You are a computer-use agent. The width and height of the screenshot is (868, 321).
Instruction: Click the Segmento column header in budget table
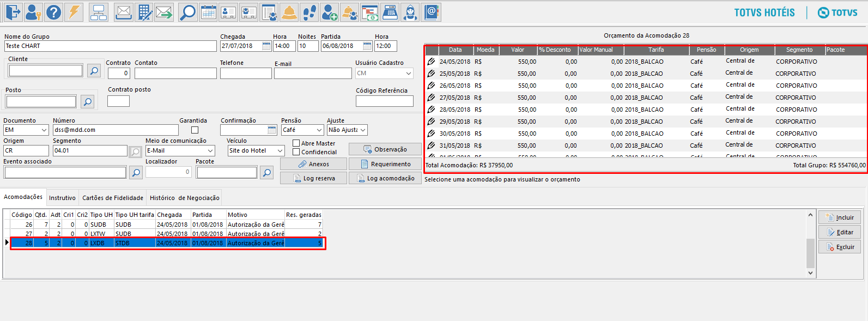[799, 50]
